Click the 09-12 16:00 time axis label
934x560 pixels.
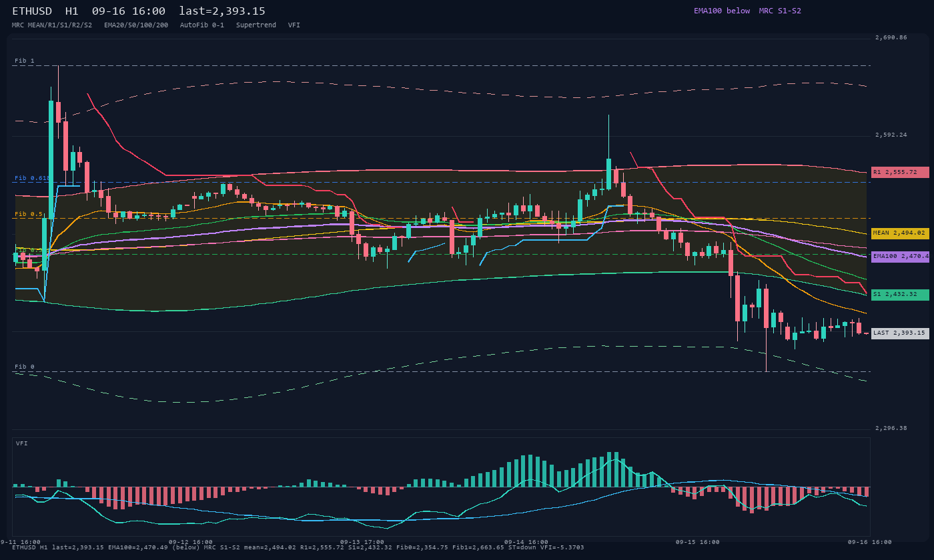[191, 542]
